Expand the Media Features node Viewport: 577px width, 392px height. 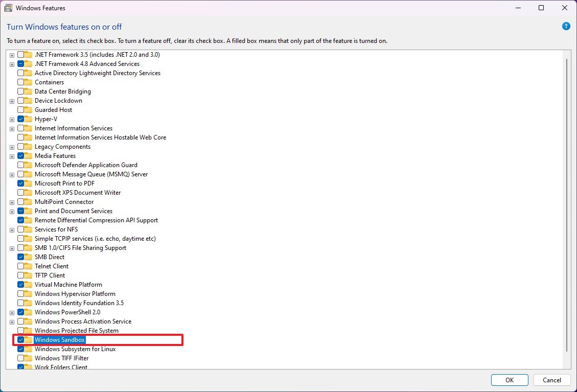(x=12, y=156)
